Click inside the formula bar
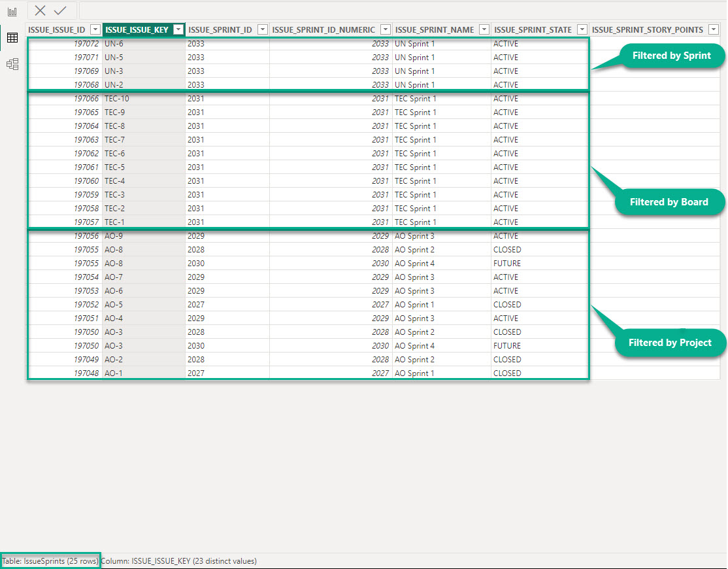This screenshot has height=569, width=728. [x=392, y=10]
